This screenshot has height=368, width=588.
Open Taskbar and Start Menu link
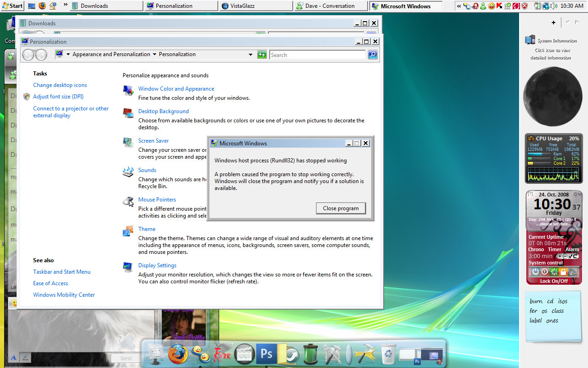click(x=62, y=272)
